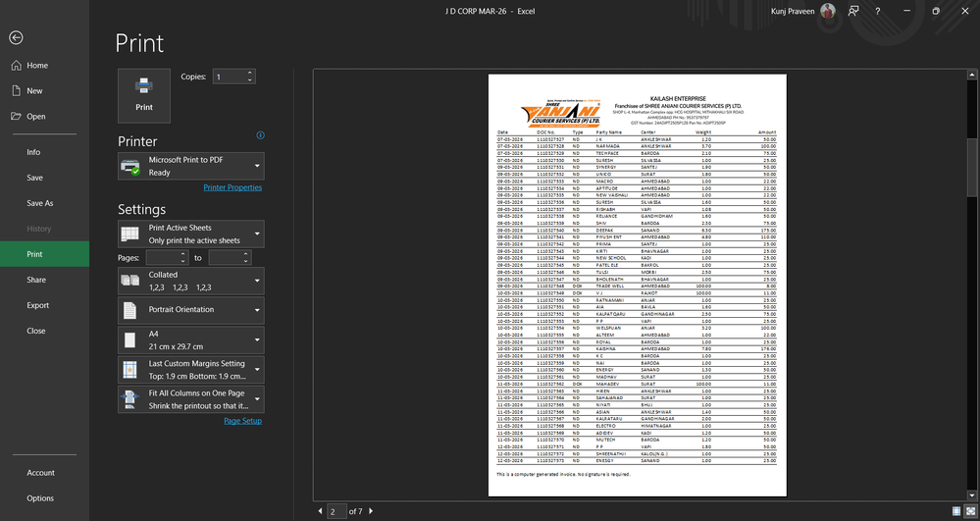
Task: Open the feedback/coming soon icon in title bar
Action: 853,11
